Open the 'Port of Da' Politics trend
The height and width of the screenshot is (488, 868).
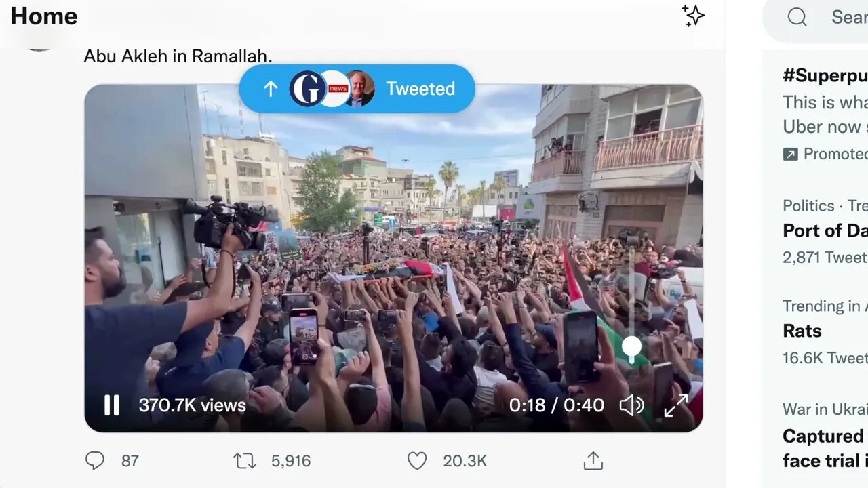coord(825,230)
